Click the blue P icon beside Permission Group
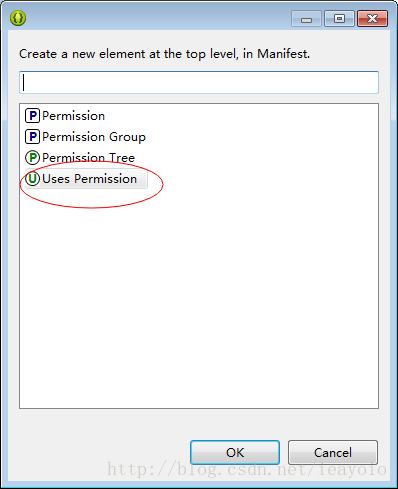 32,137
